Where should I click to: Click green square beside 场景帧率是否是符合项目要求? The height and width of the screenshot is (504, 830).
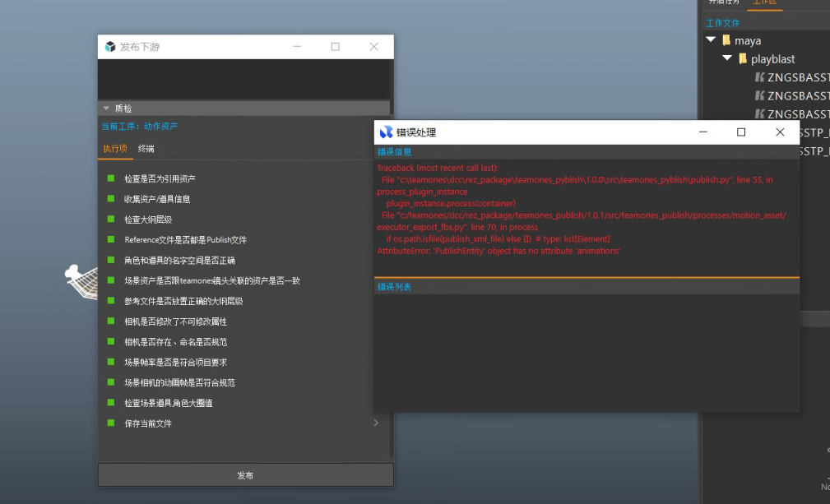(x=110, y=362)
